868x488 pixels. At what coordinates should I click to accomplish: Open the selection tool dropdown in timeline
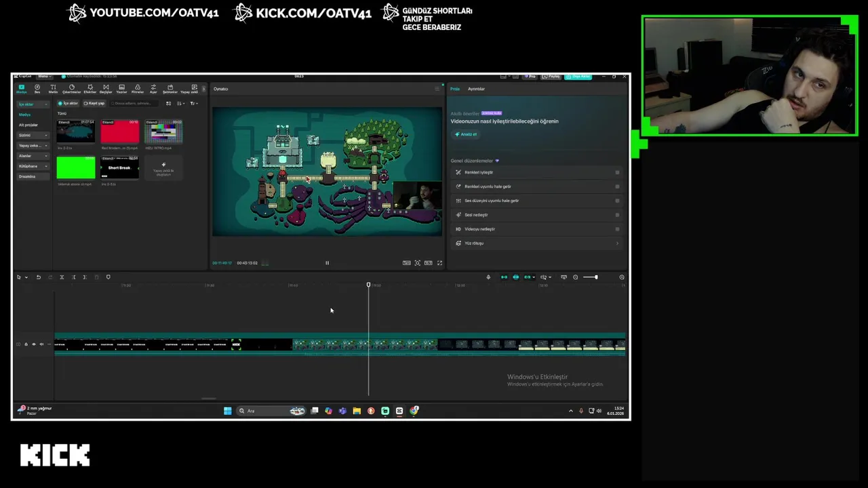pos(26,277)
